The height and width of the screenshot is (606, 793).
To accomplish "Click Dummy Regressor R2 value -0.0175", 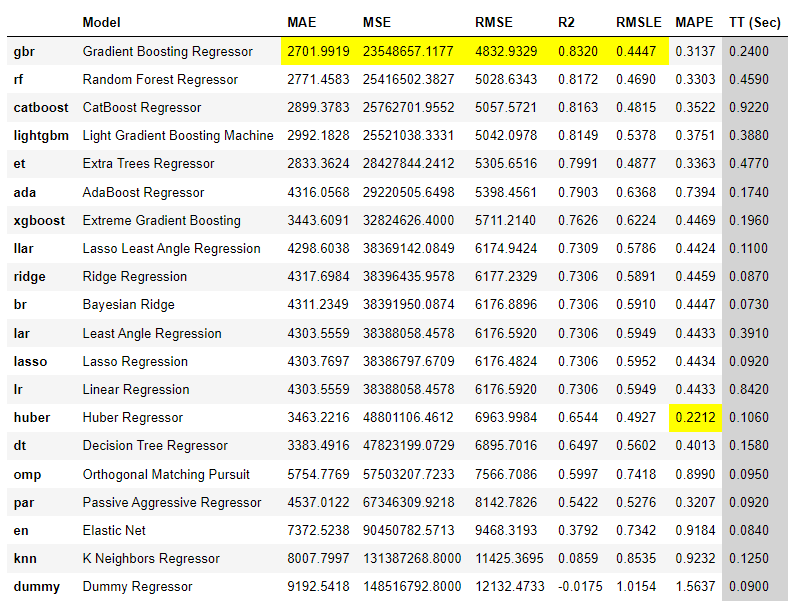I will pyautogui.click(x=580, y=587).
